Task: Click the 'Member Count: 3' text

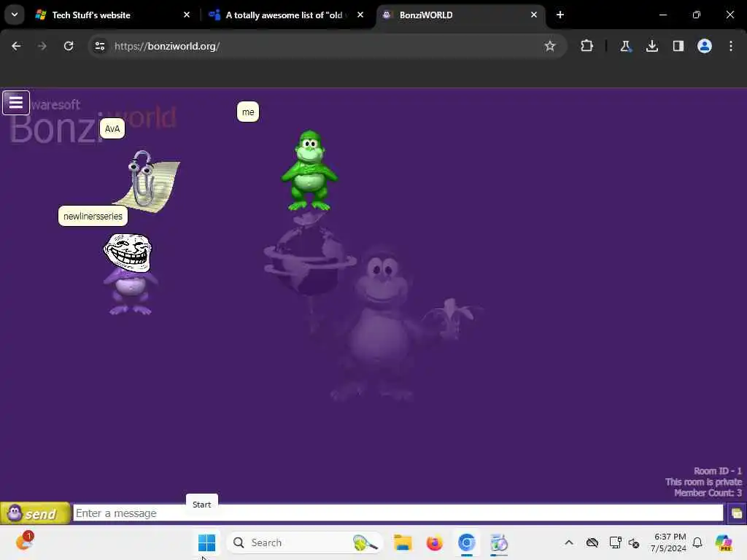Action: pyautogui.click(x=708, y=493)
